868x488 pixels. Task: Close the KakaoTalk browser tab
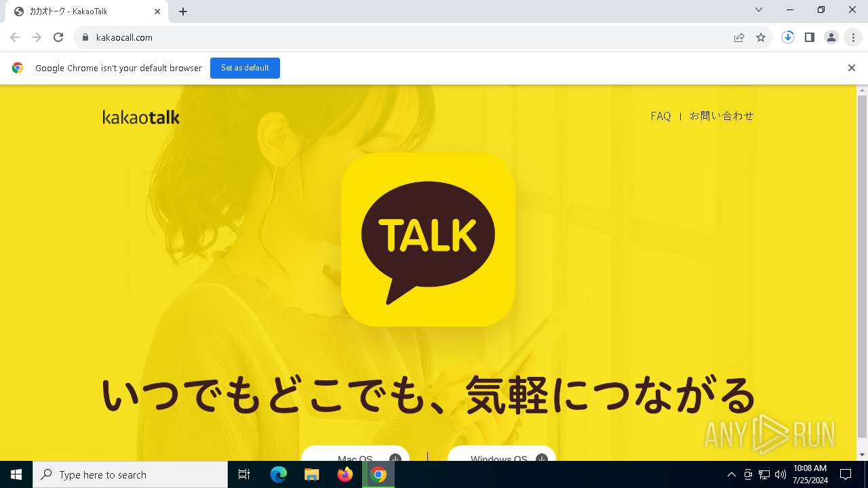pos(157,12)
